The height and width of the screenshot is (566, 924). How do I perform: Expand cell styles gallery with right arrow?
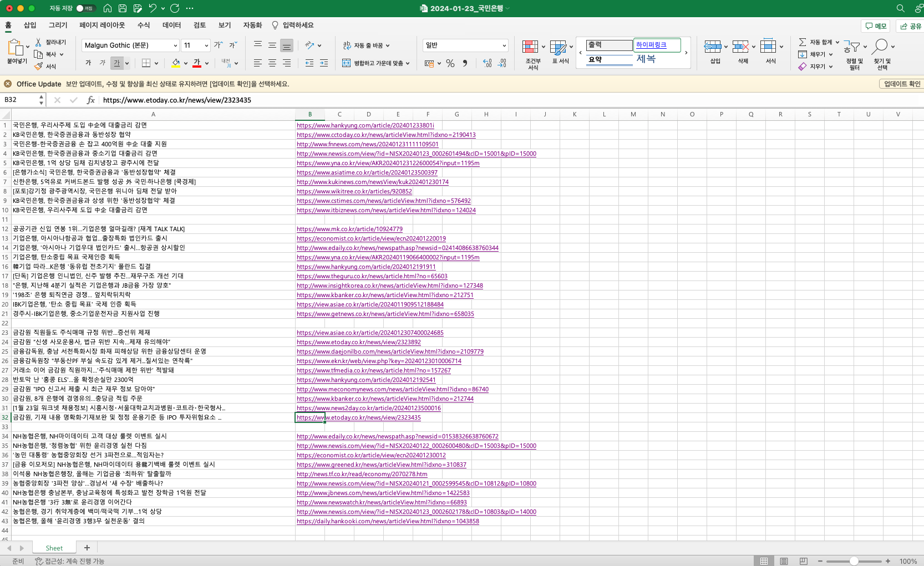686,53
